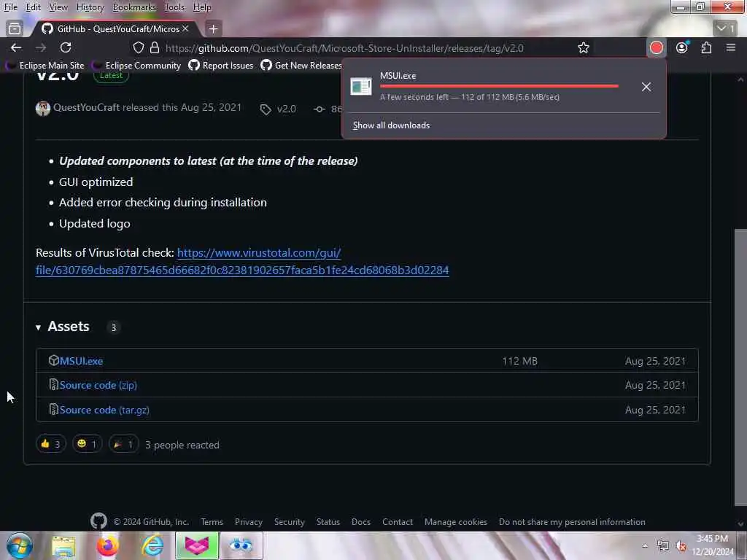Open the File menu

click(10, 7)
